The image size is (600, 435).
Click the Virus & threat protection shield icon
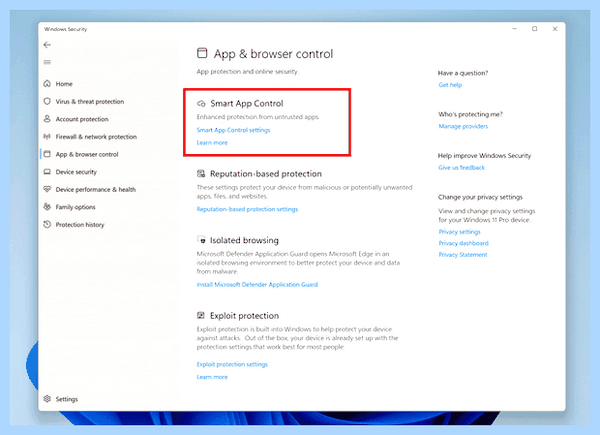[x=47, y=101]
